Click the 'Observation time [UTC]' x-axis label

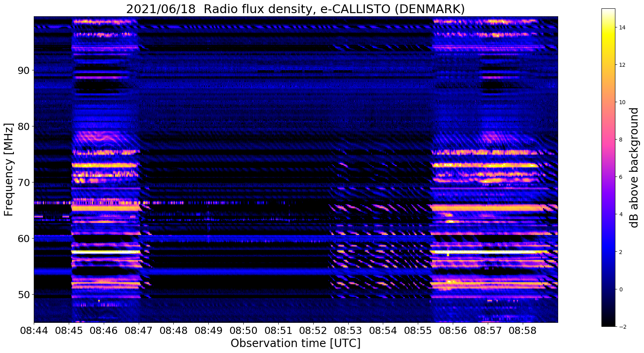[295, 343]
